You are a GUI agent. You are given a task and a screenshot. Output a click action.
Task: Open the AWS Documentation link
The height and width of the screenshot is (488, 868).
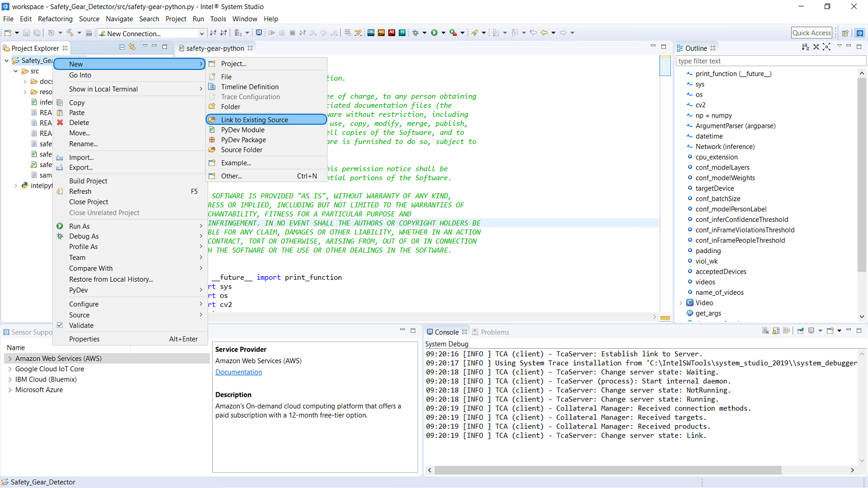coord(238,372)
